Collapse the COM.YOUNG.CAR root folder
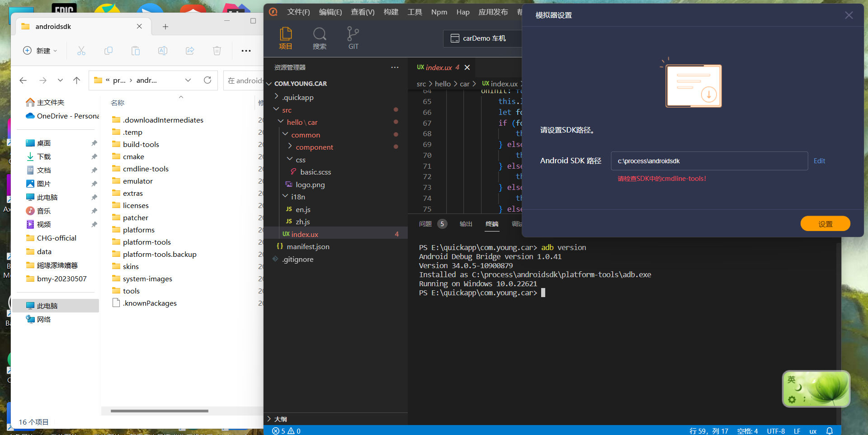Viewport: 868px width, 435px height. click(269, 84)
